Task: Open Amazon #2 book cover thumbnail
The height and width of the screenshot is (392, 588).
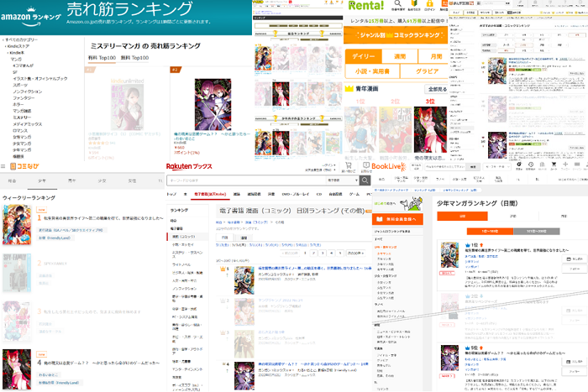Action: point(213,105)
